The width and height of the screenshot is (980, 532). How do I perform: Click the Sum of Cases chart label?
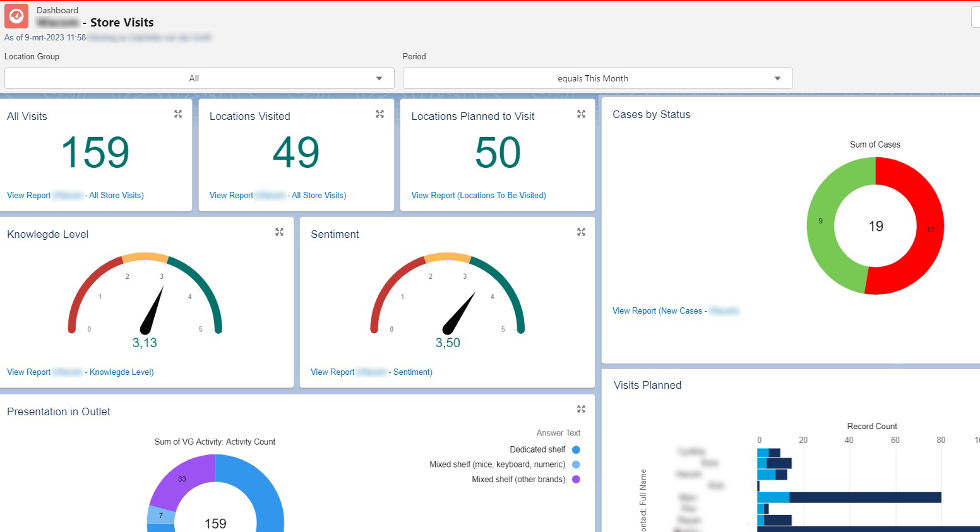pyautogui.click(x=875, y=145)
